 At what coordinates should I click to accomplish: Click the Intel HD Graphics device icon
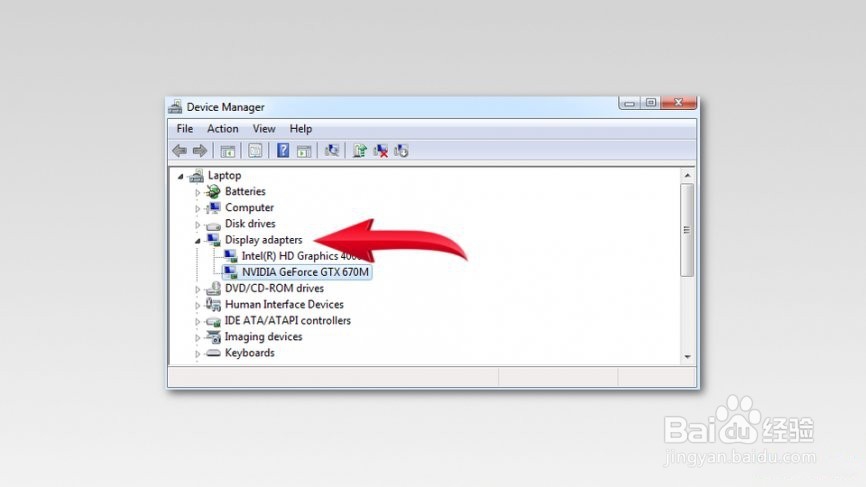(x=230, y=256)
